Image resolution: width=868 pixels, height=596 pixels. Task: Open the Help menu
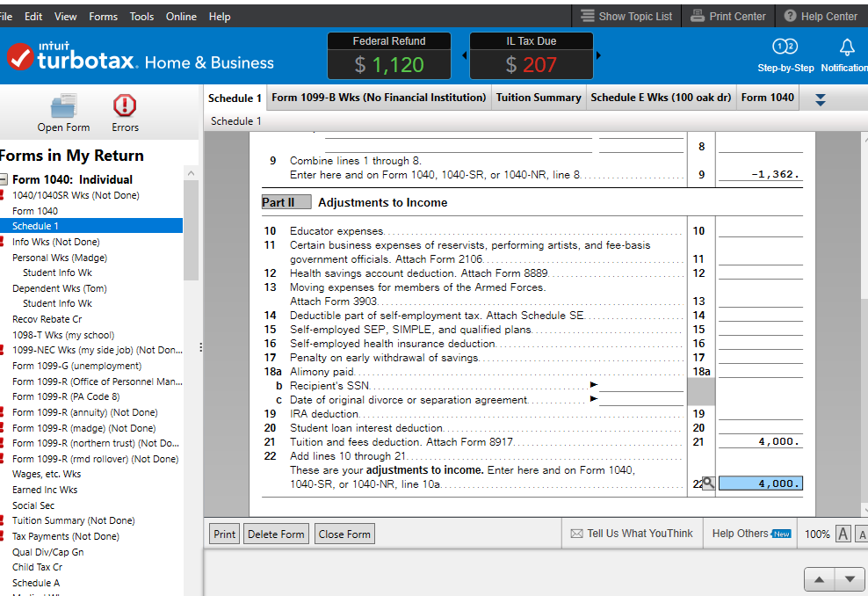pyautogui.click(x=220, y=17)
